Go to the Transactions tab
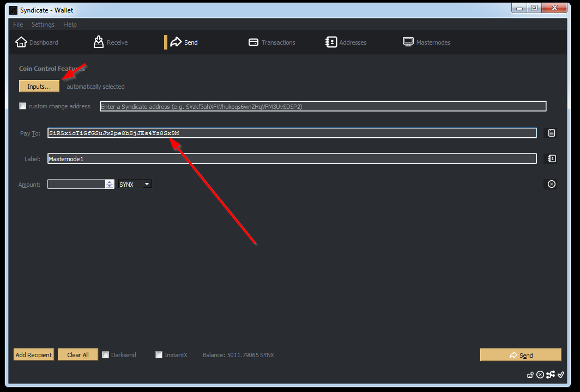 pyautogui.click(x=271, y=42)
